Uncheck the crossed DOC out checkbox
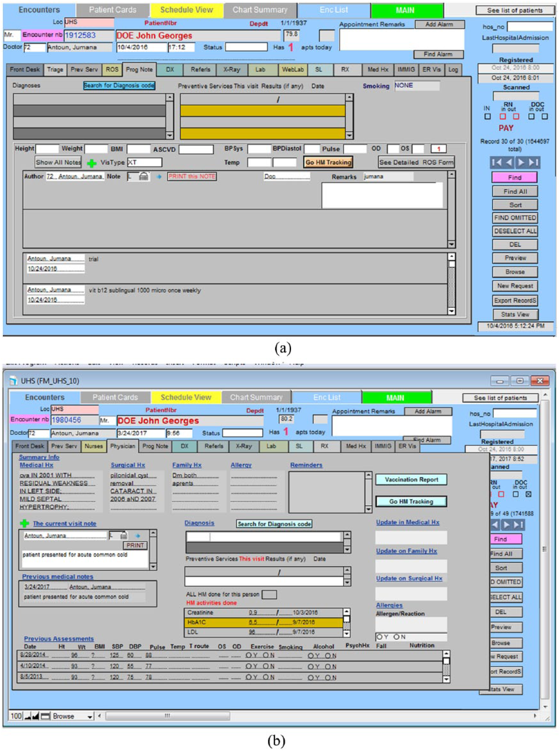This screenshot has height=751, width=560. 528,494
